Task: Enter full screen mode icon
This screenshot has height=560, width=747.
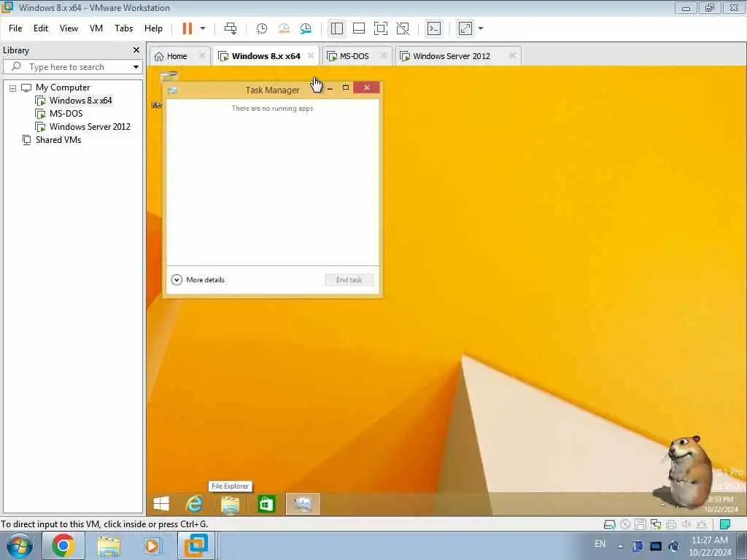Action: point(381,28)
